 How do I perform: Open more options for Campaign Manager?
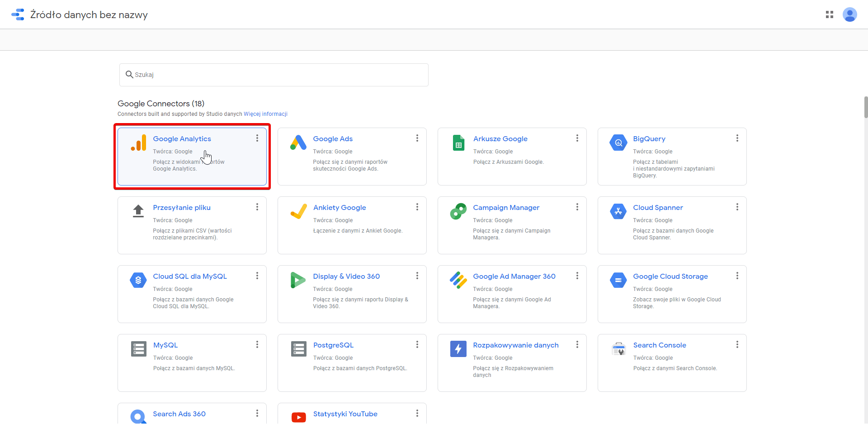[x=577, y=207]
